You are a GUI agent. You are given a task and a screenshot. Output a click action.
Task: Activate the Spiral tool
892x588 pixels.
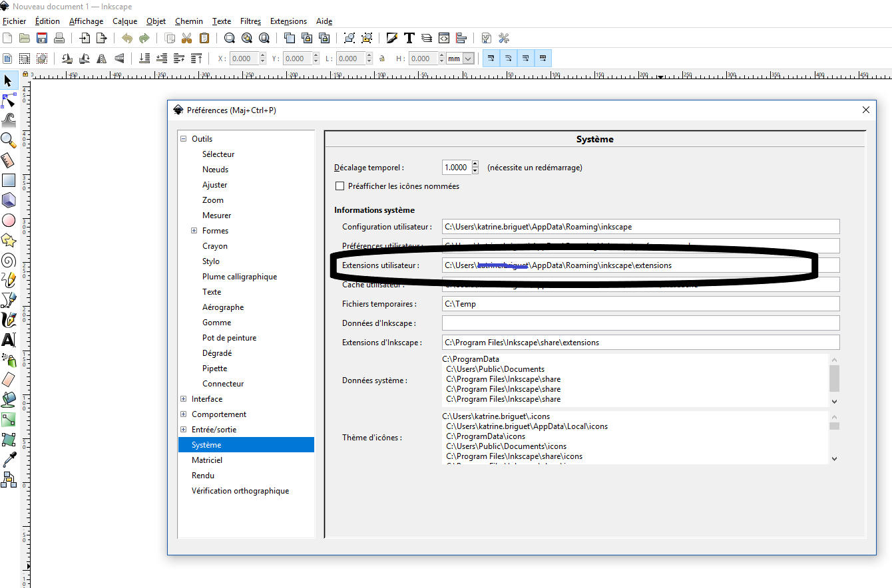pos(9,260)
